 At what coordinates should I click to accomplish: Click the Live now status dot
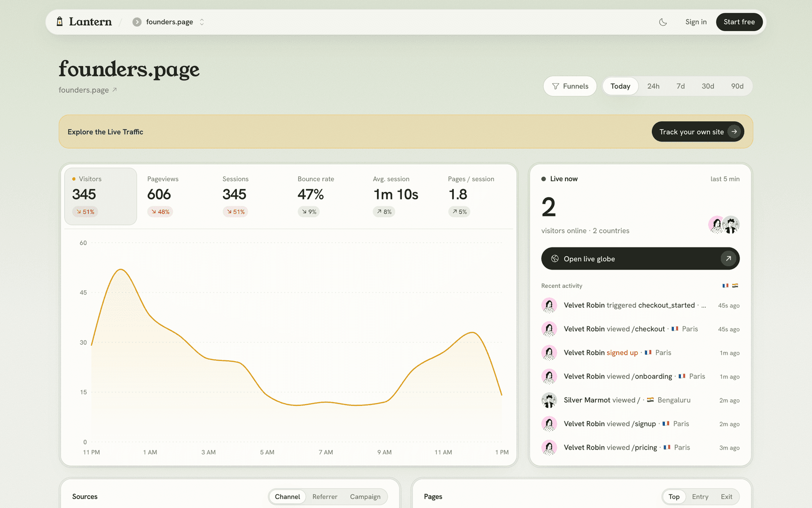tap(544, 179)
